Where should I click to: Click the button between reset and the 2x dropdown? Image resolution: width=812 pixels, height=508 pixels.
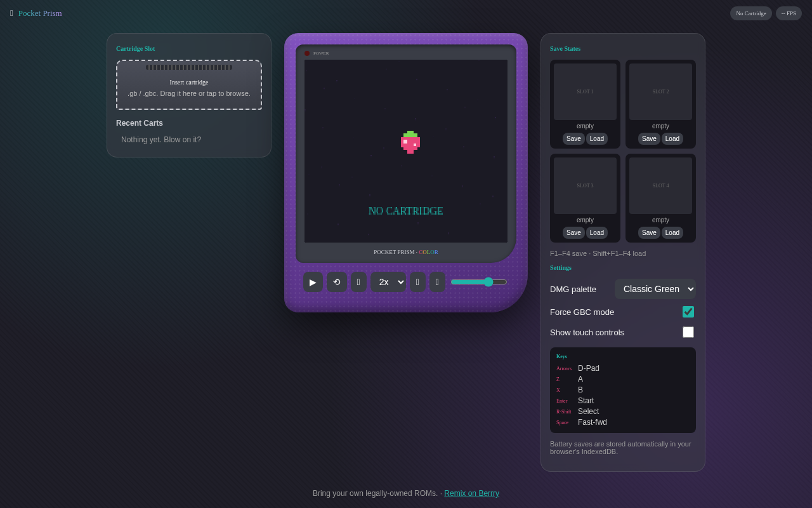pyautogui.click(x=358, y=282)
